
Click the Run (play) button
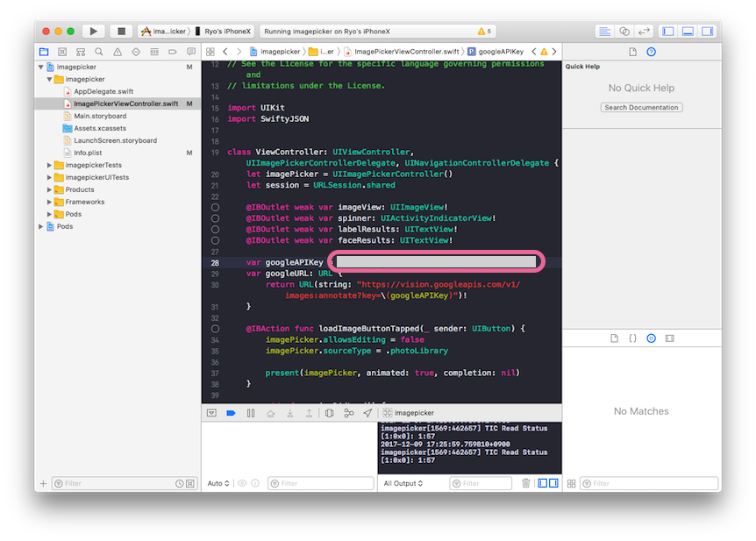click(x=94, y=32)
